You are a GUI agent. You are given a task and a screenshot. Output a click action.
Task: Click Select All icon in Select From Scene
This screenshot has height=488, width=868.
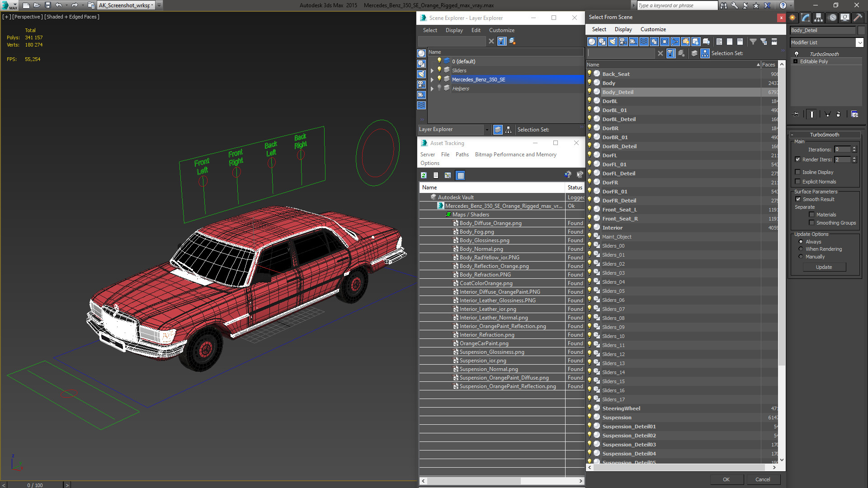[x=719, y=42]
